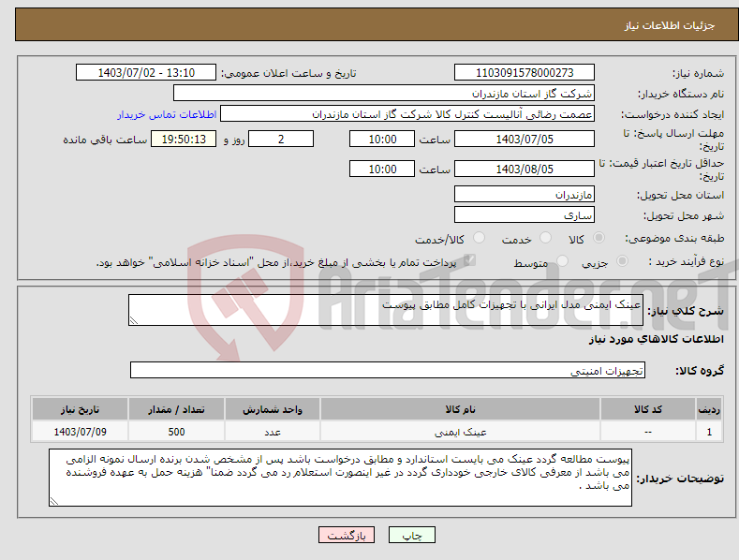The image size is (739, 560).
Task: Select the کالا radio button
Action: point(599,238)
